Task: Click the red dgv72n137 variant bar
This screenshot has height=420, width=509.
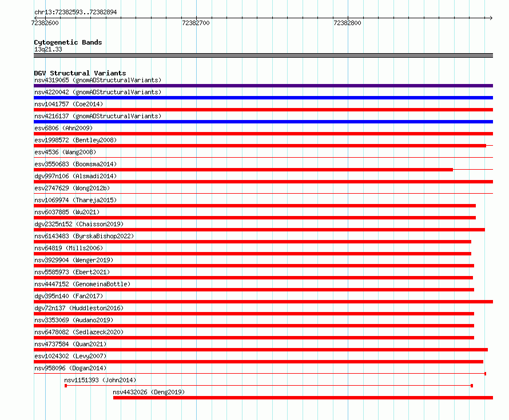Action: pos(254,314)
